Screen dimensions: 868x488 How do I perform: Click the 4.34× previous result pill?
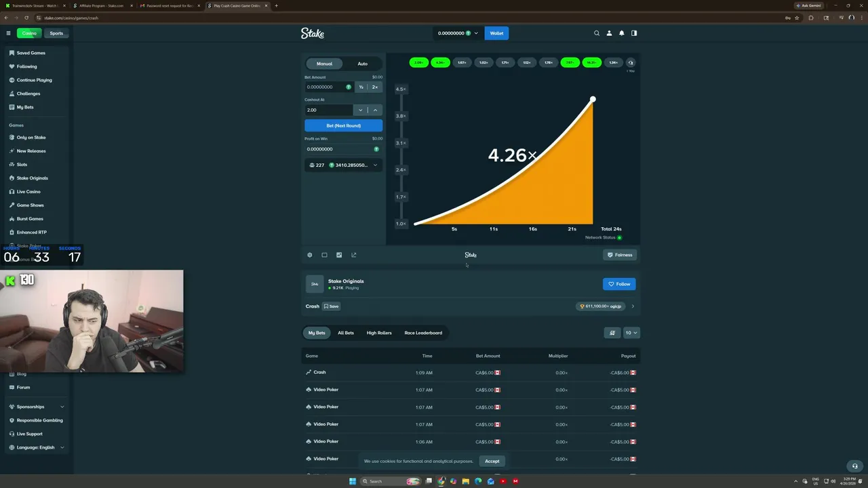point(440,62)
